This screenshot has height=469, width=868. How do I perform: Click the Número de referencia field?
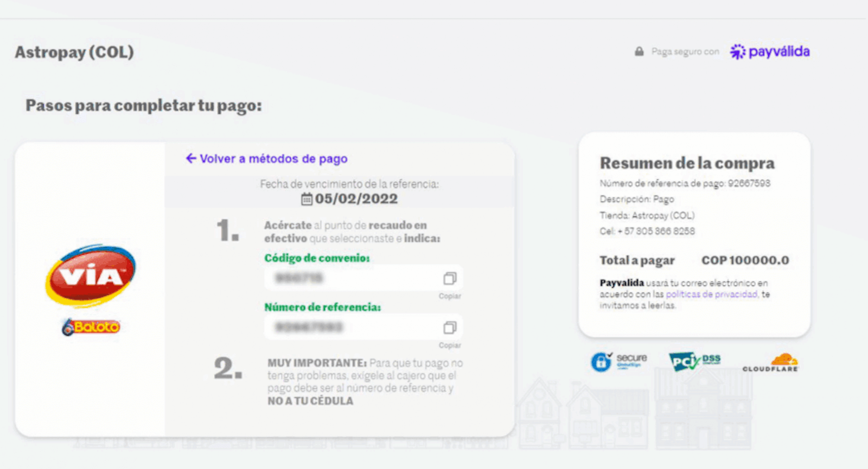tap(363, 327)
